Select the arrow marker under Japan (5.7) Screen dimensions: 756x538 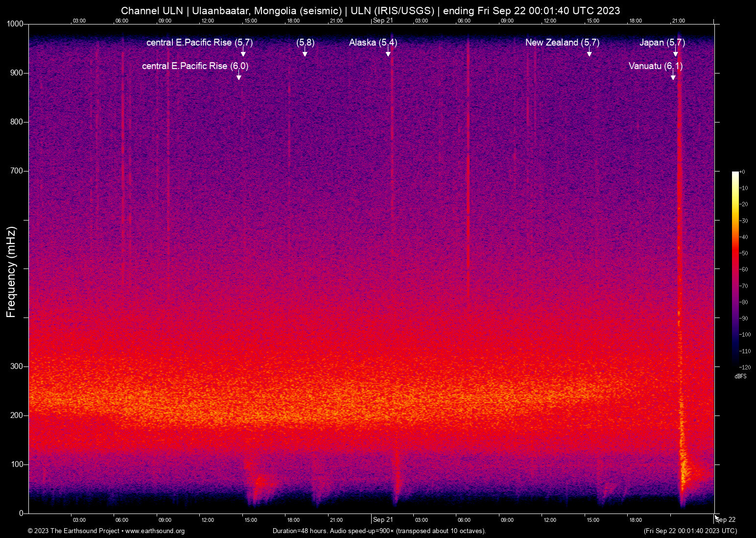[x=675, y=53]
